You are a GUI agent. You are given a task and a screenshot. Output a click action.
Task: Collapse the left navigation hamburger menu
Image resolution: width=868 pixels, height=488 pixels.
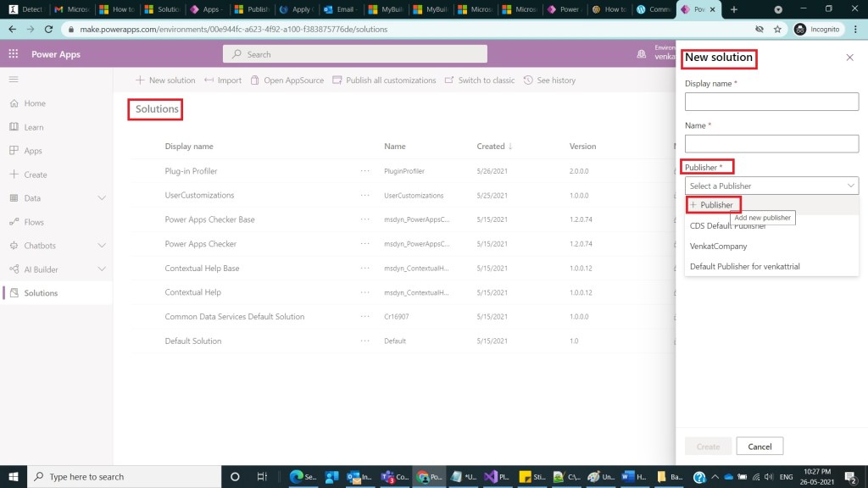tap(14, 79)
